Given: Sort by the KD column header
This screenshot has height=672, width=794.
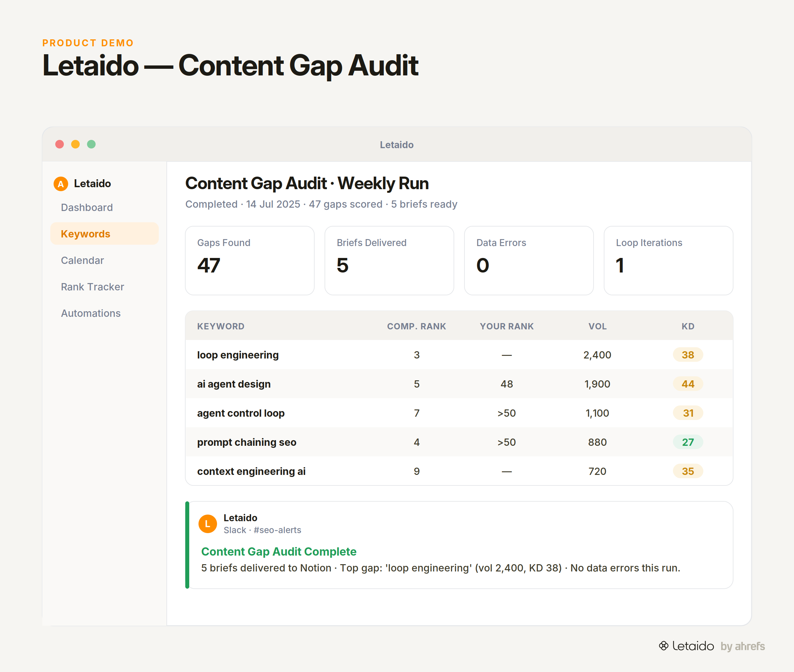Looking at the screenshot, I should pyautogui.click(x=688, y=326).
